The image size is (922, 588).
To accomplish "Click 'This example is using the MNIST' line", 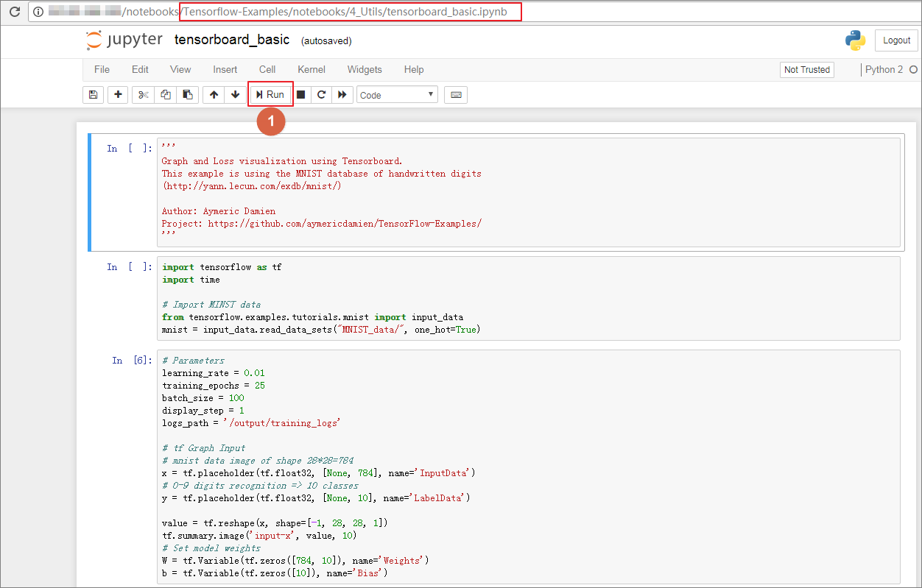I will 322,174.
